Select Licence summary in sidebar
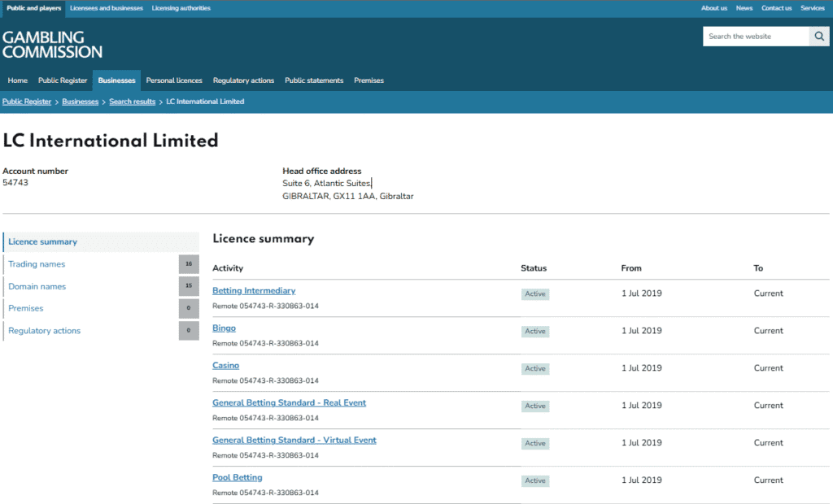The image size is (833, 504). tap(101, 241)
